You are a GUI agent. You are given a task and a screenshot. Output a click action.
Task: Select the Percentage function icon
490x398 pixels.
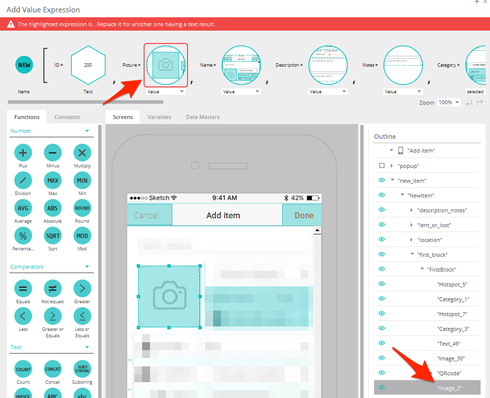(x=23, y=236)
